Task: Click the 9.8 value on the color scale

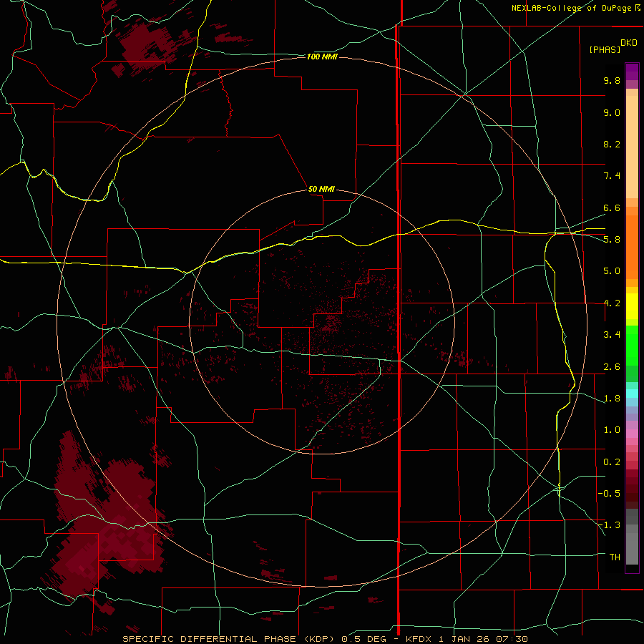Action: pos(612,80)
